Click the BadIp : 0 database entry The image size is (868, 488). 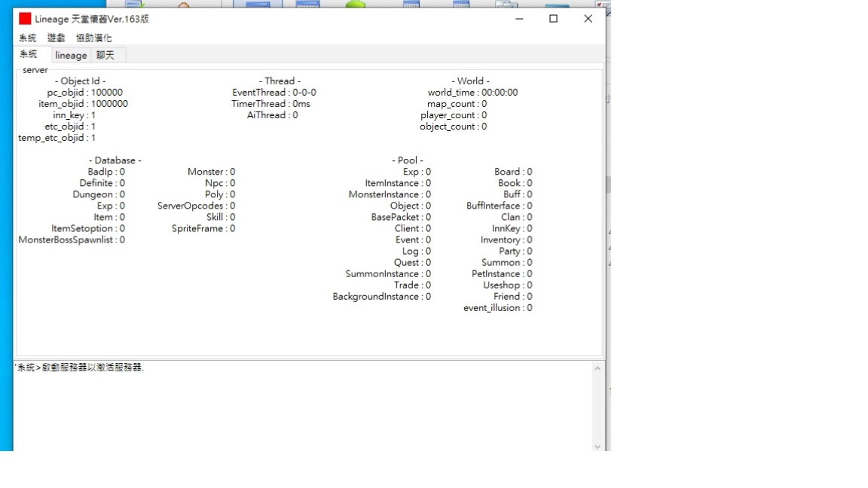[x=106, y=172]
